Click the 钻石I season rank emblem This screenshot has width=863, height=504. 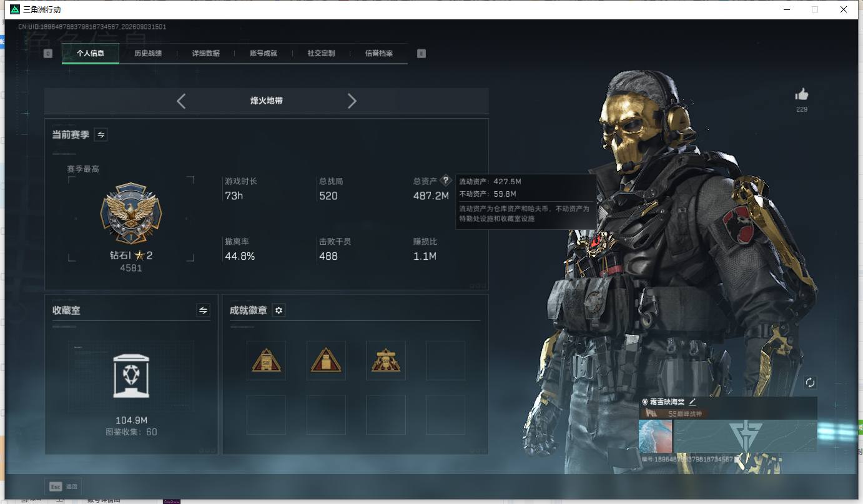click(131, 214)
